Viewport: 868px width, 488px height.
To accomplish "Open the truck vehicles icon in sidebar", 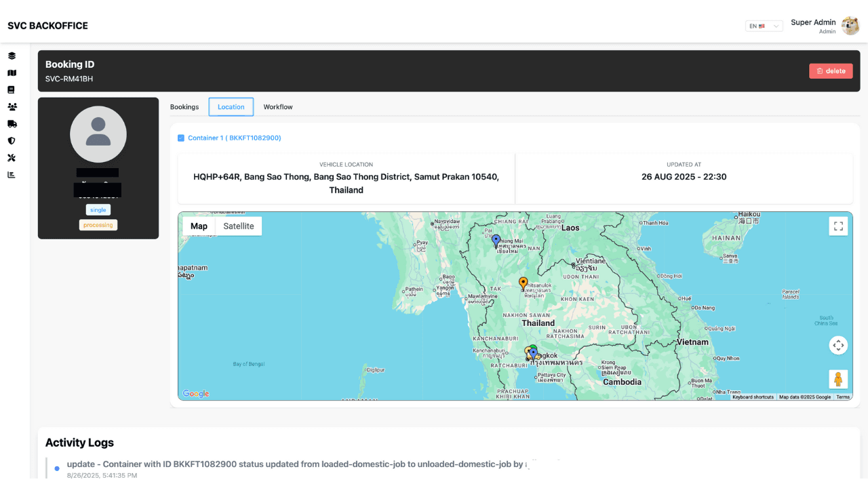I will 12,124.
